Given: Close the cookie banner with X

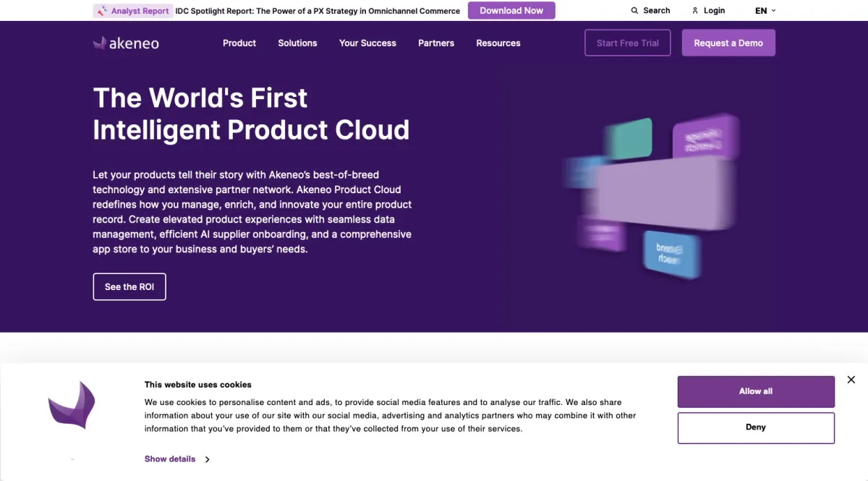Looking at the screenshot, I should point(851,380).
